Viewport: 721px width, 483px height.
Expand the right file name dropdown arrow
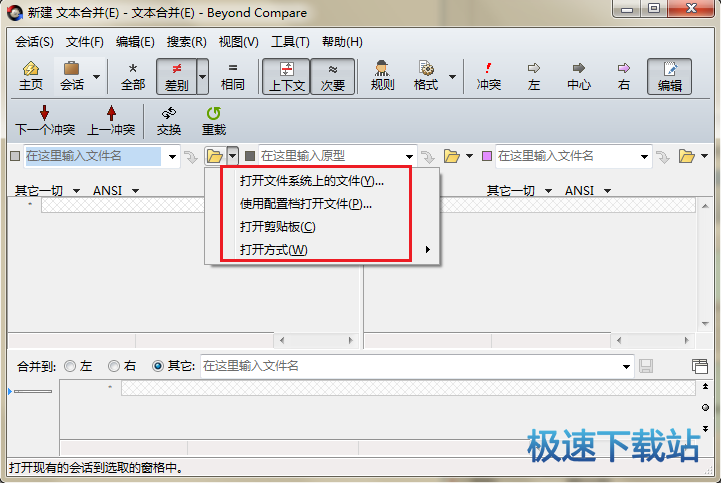pos(644,156)
